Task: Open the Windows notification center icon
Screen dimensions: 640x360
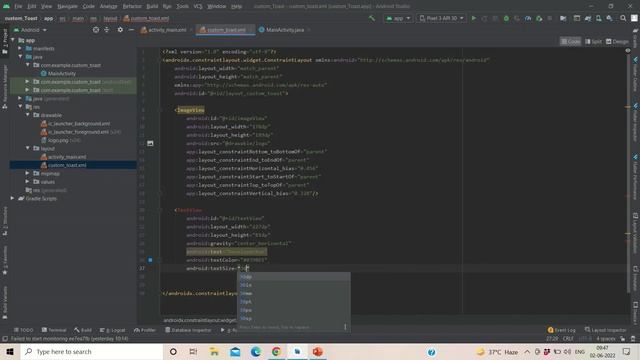Action: coord(627,351)
